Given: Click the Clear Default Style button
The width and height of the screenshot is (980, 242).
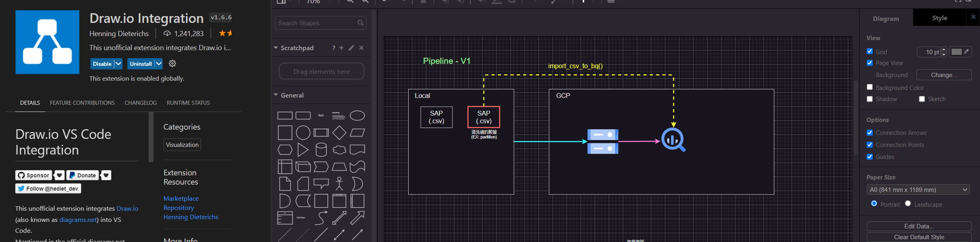Looking at the screenshot, I should tap(919, 237).
